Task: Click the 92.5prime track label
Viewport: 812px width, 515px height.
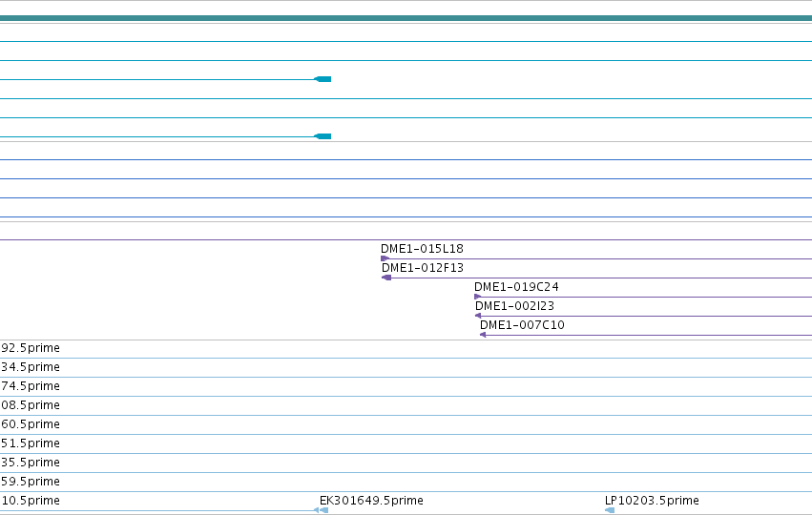Action: 31,348
